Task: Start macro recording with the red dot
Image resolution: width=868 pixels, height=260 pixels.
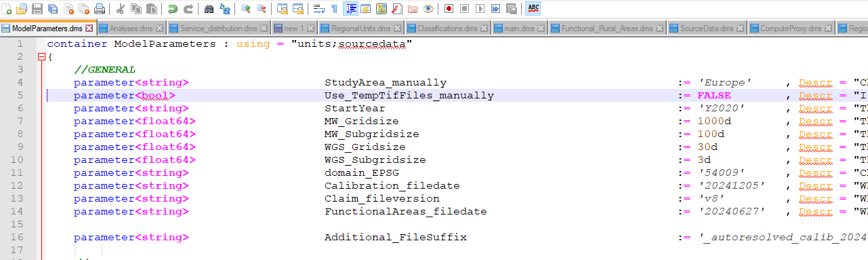Action: tap(449, 9)
